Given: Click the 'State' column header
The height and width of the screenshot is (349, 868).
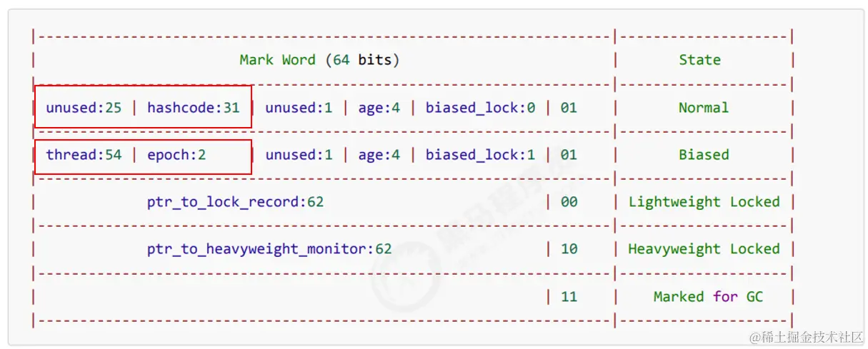Looking at the screenshot, I should point(699,60).
